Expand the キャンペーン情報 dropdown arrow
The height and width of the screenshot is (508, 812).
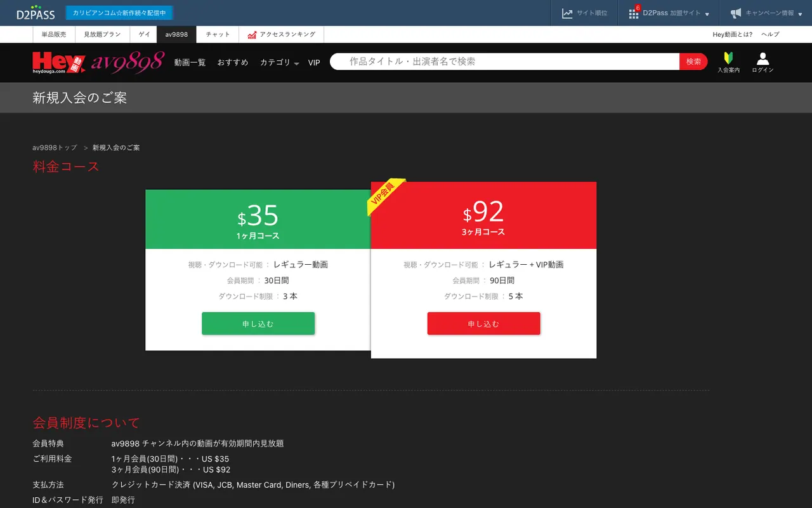[x=799, y=14]
